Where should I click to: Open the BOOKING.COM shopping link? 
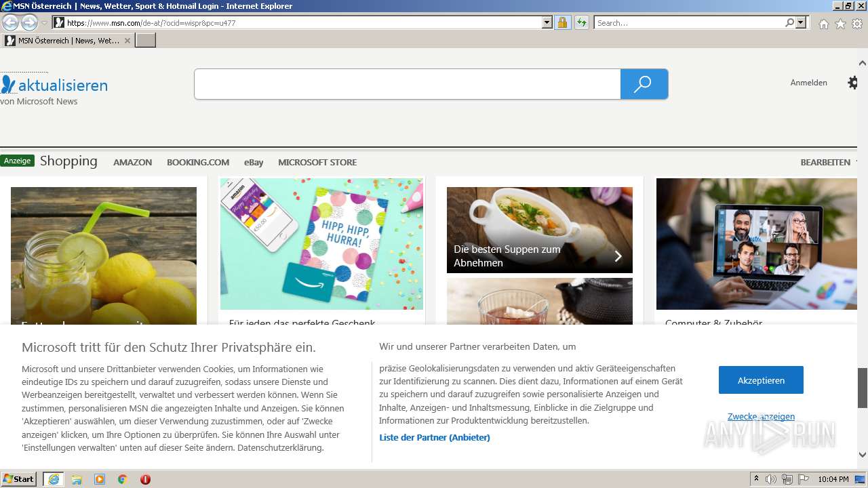198,163
